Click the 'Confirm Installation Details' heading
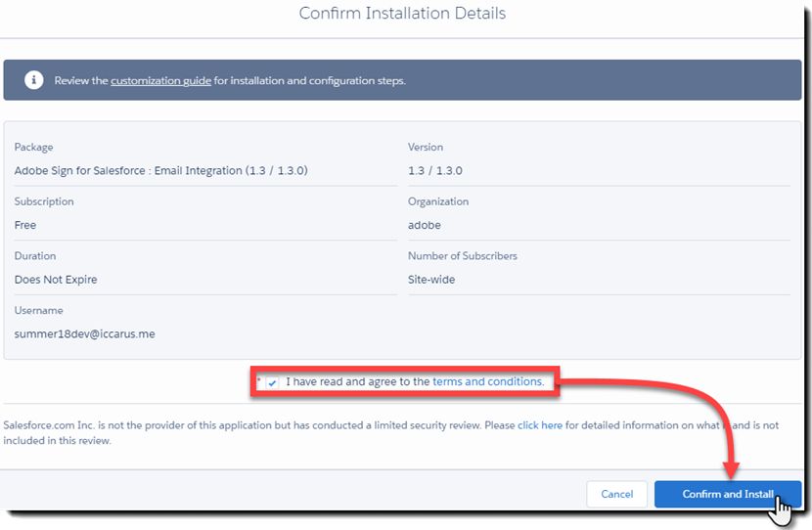 pos(402,13)
